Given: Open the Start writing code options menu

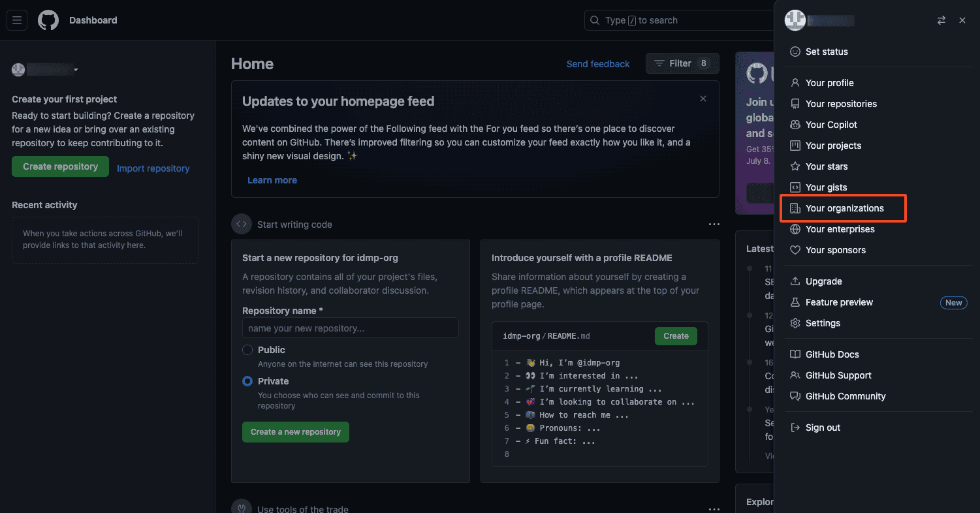Looking at the screenshot, I should click(714, 225).
